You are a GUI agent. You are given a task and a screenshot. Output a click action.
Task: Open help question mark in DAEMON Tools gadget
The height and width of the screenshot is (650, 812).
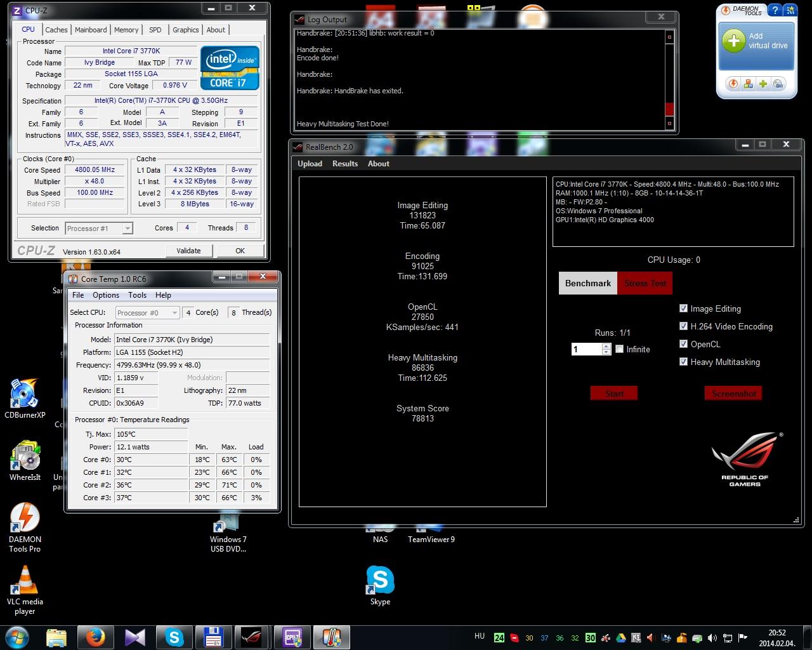[x=775, y=10]
